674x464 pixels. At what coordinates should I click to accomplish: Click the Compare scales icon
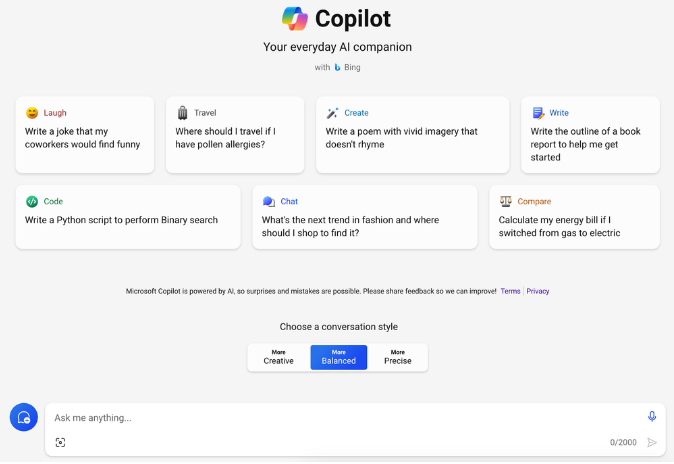[506, 201]
